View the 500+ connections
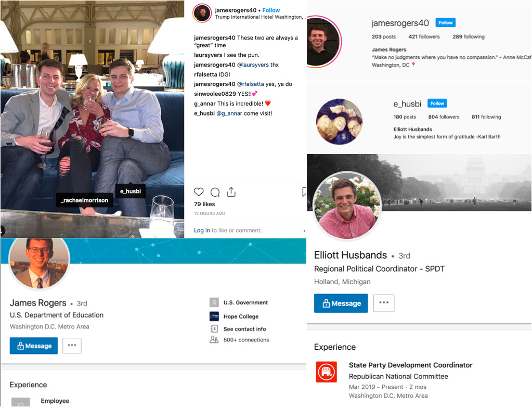Image resolution: width=532 pixels, height=407 pixels. pyautogui.click(x=246, y=340)
